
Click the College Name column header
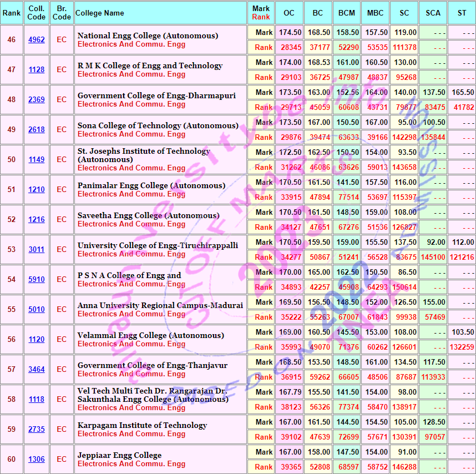coord(100,13)
